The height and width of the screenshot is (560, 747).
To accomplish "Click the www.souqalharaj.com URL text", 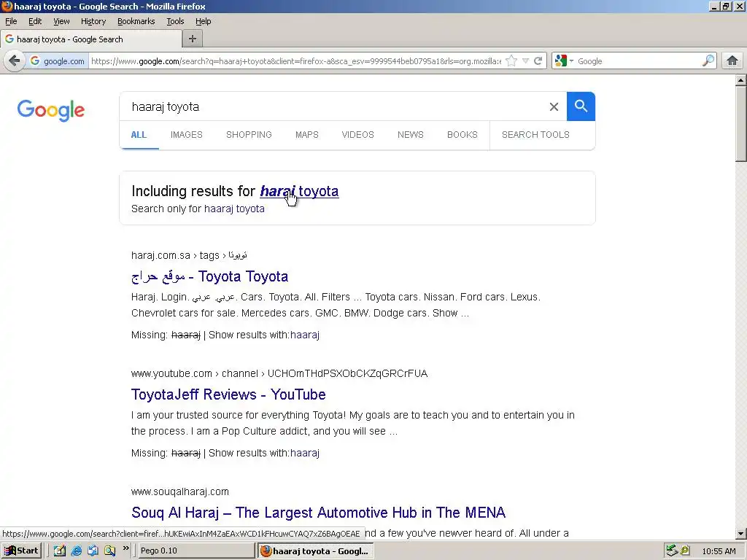I will click(x=180, y=491).
